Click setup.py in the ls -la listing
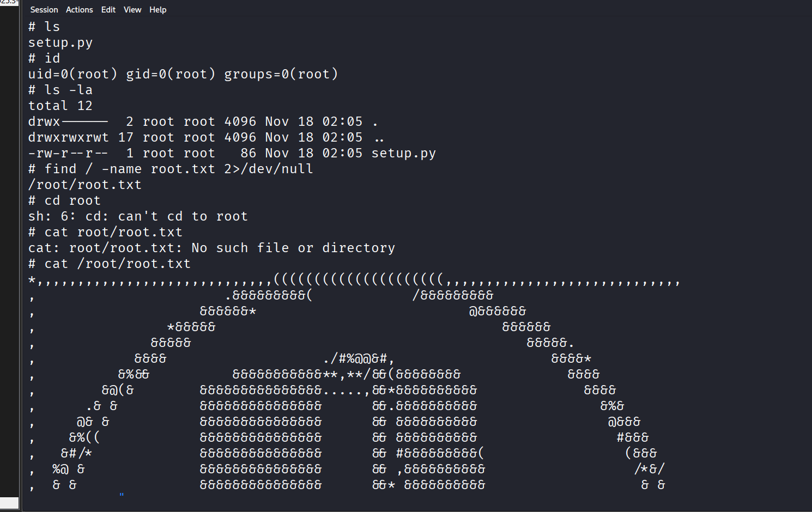This screenshot has width=812, height=512. [x=403, y=154]
